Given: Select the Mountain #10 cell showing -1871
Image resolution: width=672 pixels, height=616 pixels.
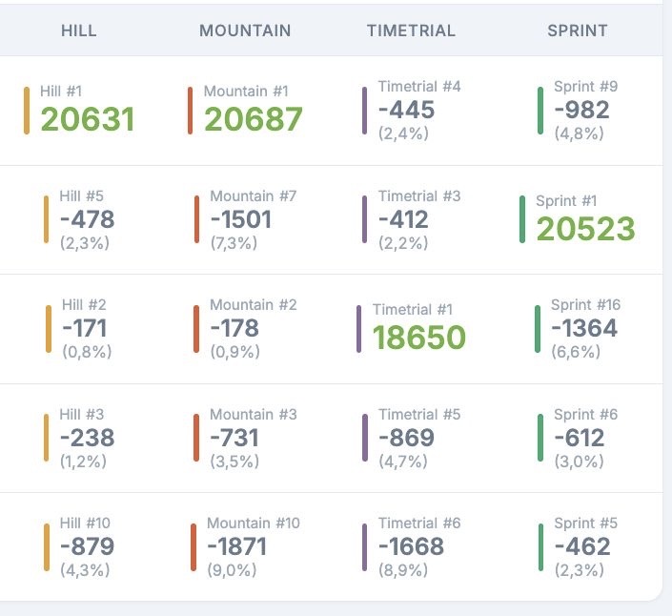Looking at the screenshot, I should tap(237, 547).
